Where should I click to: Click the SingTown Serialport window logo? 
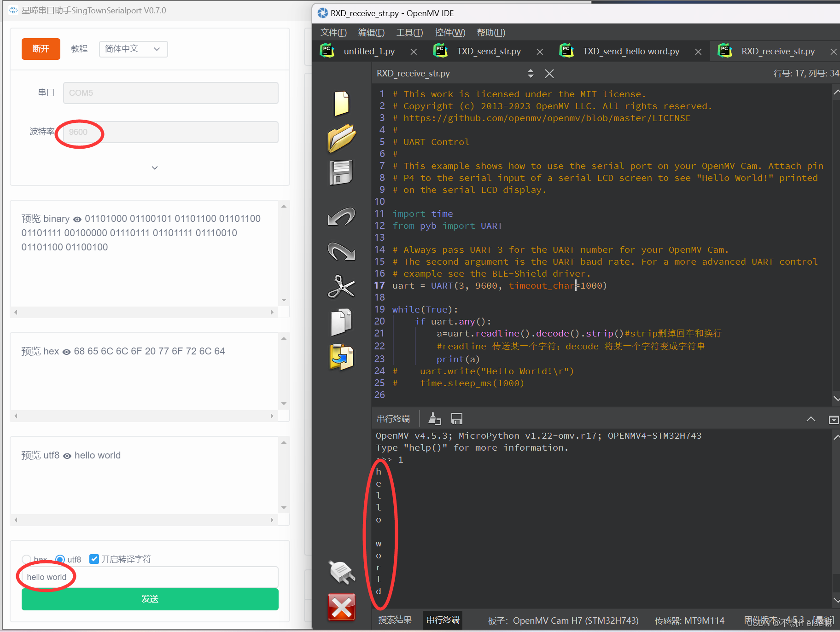coord(13,10)
